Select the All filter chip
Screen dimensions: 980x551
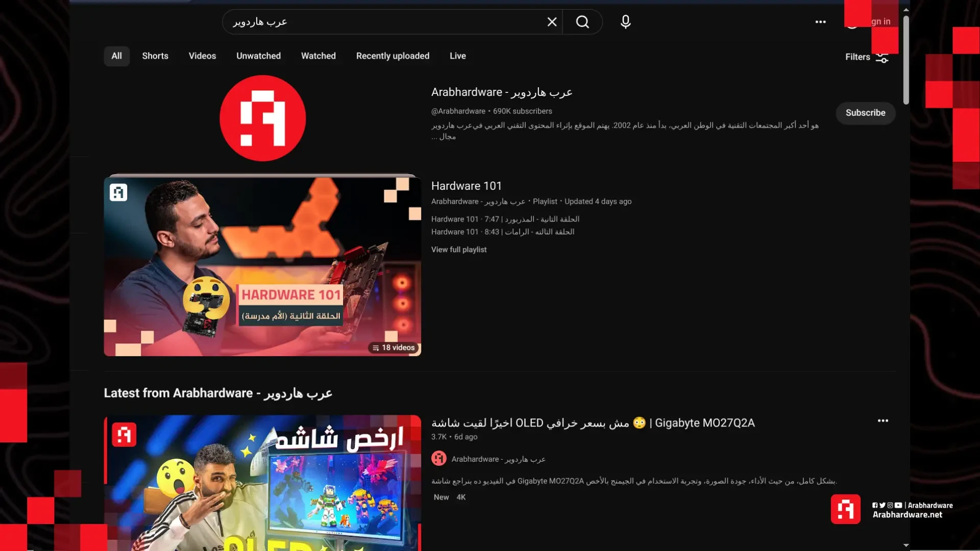[x=116, y=56]
